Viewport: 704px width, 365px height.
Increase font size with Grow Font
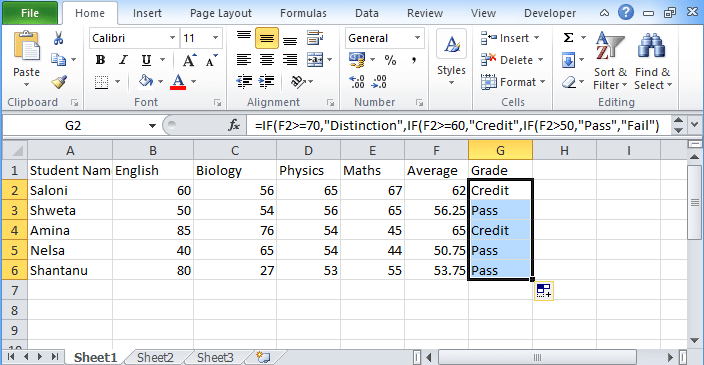(x=189, y=60)
